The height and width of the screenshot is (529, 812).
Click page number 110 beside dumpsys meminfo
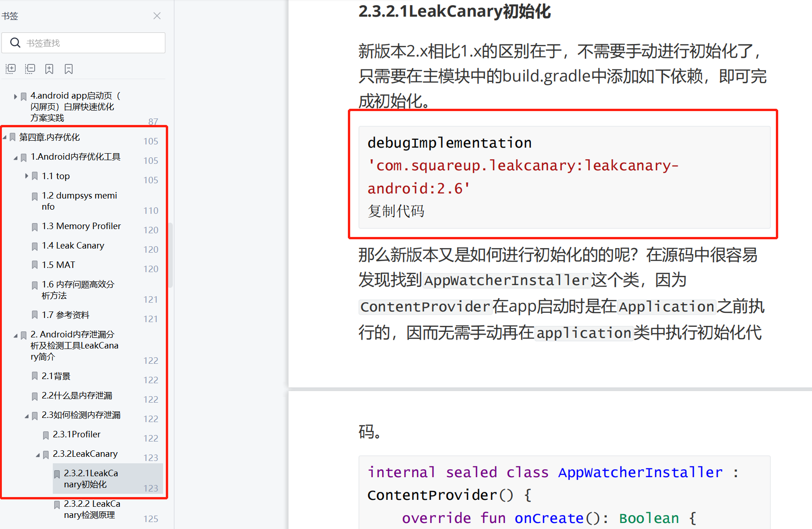[151, 211]
